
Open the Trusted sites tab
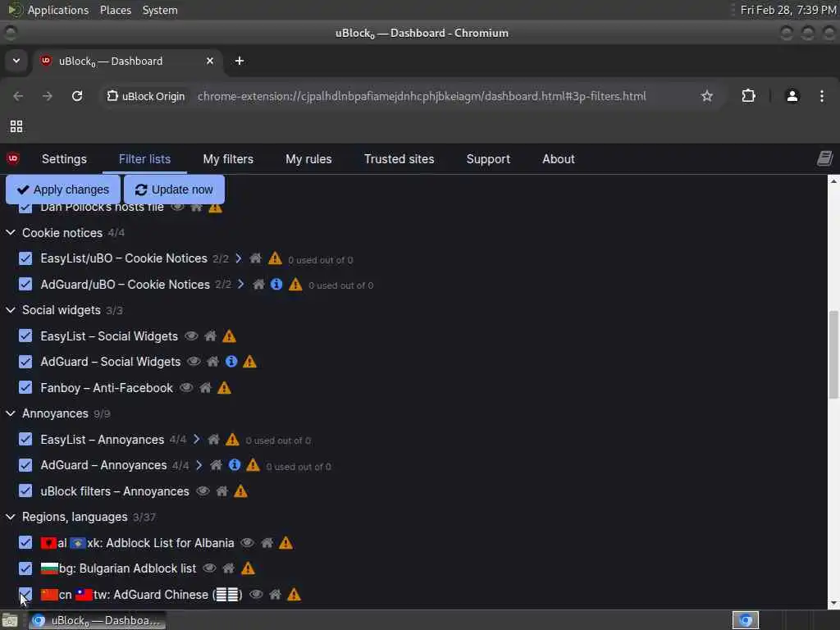pos(399,159)
